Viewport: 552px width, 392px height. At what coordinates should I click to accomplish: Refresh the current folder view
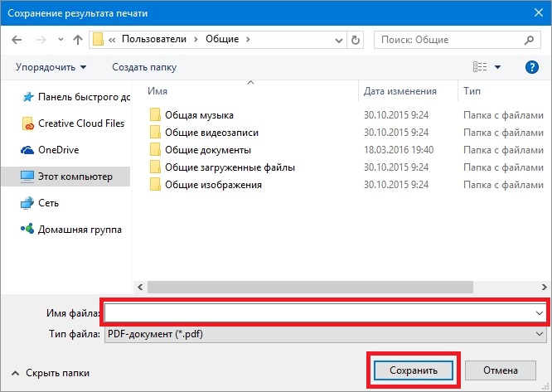coord(356,40)
